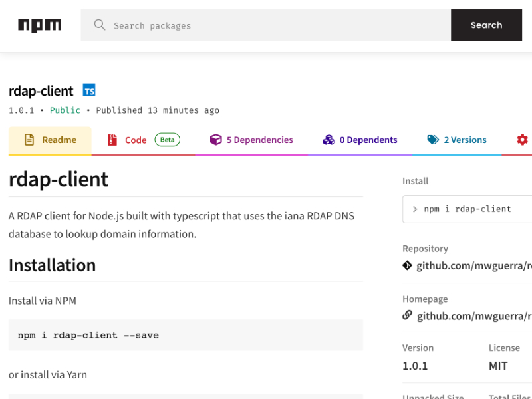The width and height of the screenshot is (532, 399).
Task: Click the TypeScript TS badge icon
Action: click(x=89, y=90)
